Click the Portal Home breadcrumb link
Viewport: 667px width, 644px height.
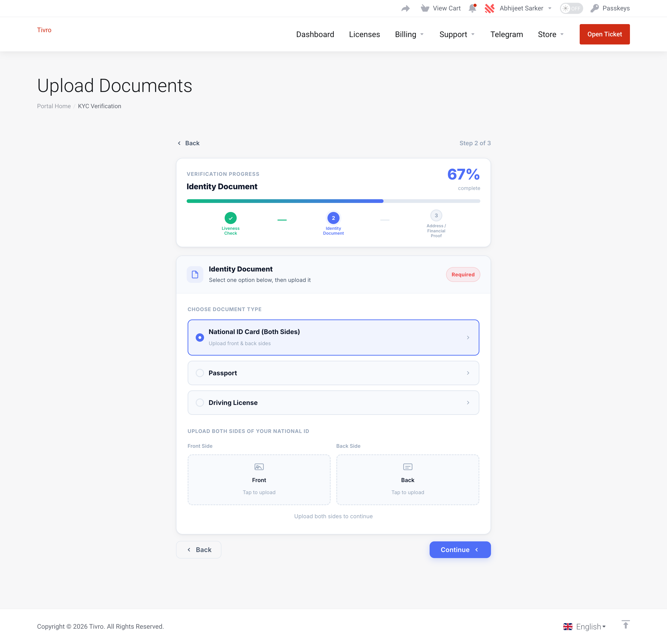(x=54, y=106)
